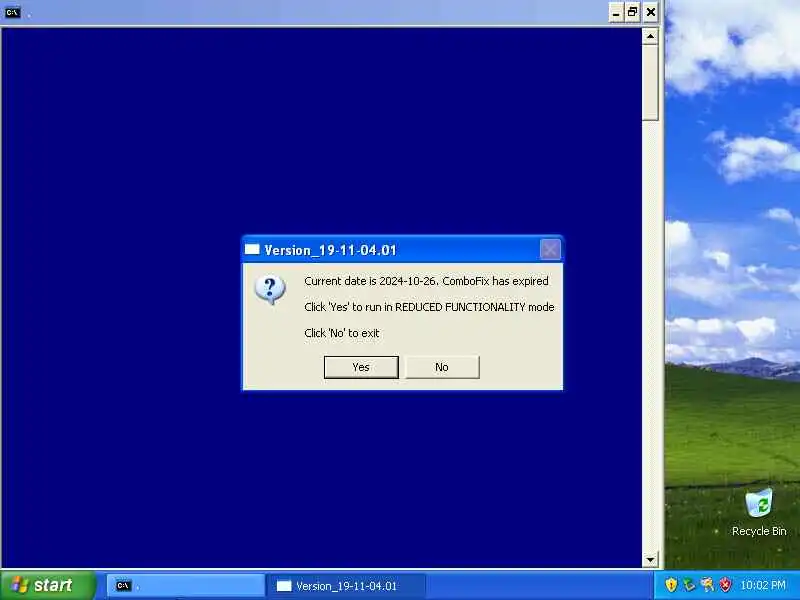This screenshot has width=800, height=600.
Task: Click the console vertical scrollbar thumb
Action: click(650, 83)
